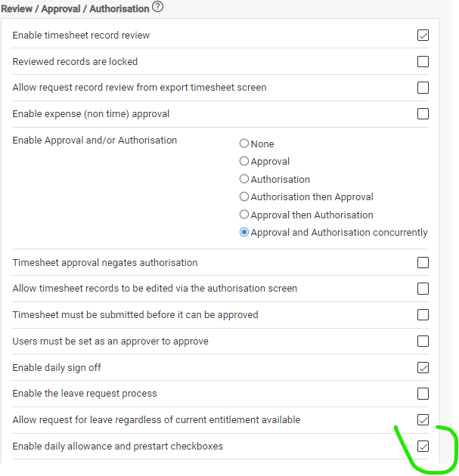Allow timesheet editing via authorisation screen checkbox
The width and height of the screenshot is (459, 476).
point(423,289)
